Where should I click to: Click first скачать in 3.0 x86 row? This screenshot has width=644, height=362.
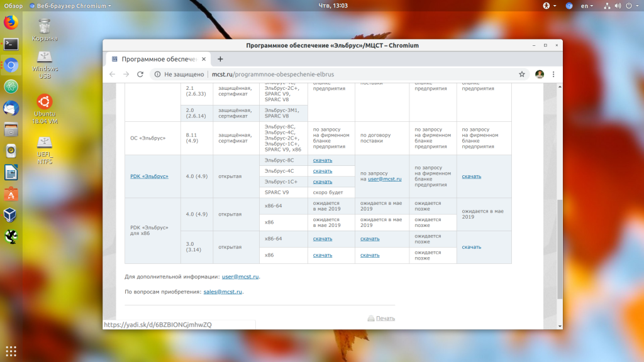pyautogui.click(x=323, y=255)
